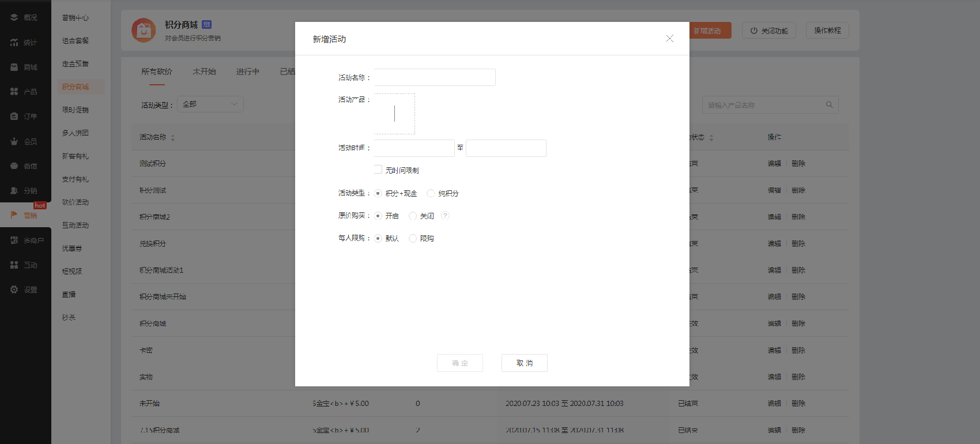Viewport: 980px width, 444px height.
Task: Open the 微信 WeChat sidebar icon
Action: (x=14, y=165)
